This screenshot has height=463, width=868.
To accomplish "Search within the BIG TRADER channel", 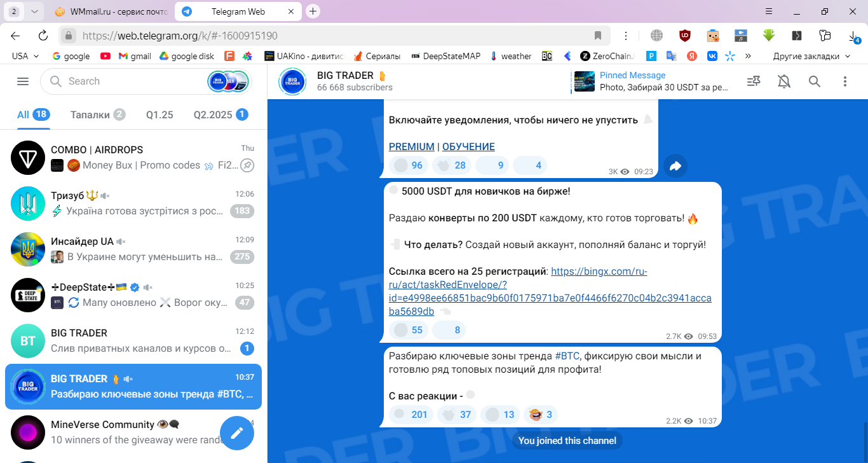I will pyautogui.click(x=815, y=81).
